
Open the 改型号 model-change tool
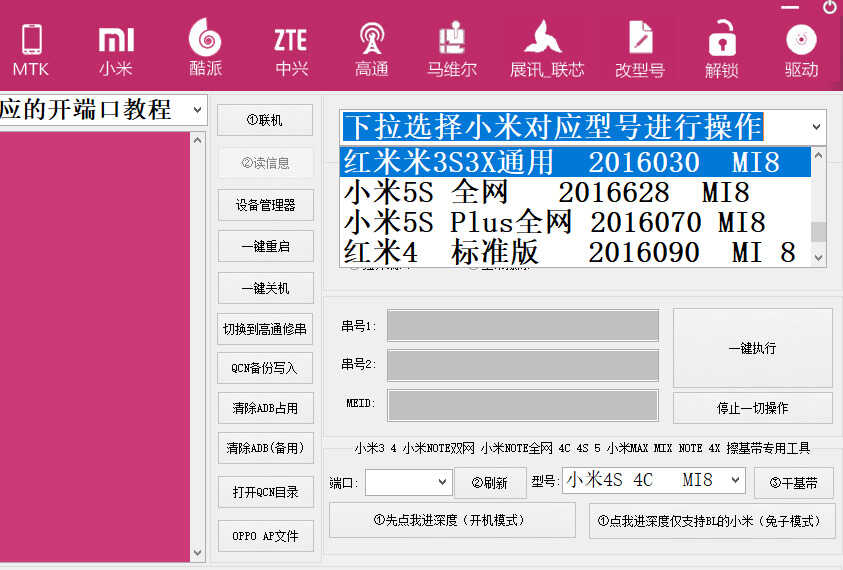point(640,49)
